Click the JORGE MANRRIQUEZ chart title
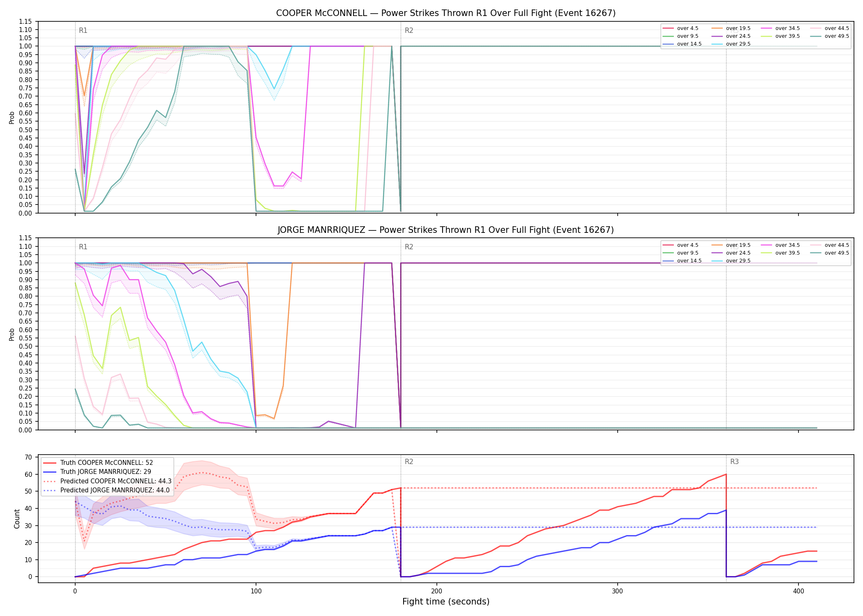The width and height of the screenshot is (863, 616). pyautogui.click(x=446, y=230)
